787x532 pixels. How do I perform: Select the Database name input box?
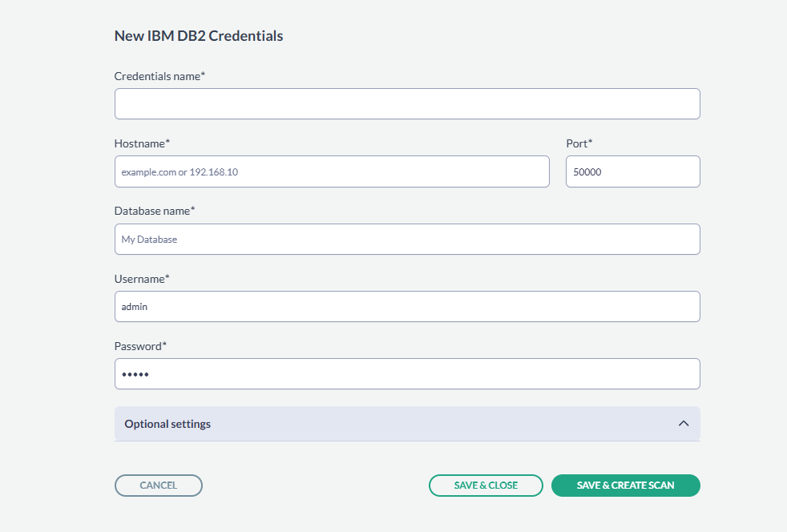[x=407, y=239]
